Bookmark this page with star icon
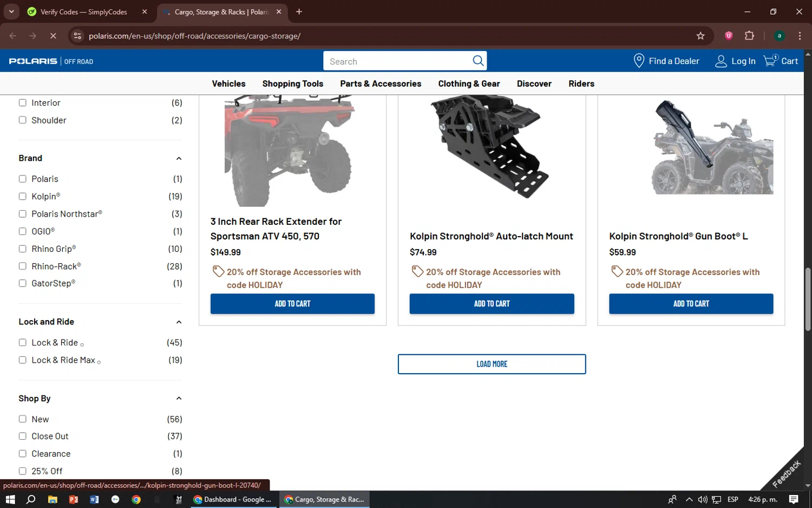This screenshot has width=812, height=508. [x=700, y=36]
